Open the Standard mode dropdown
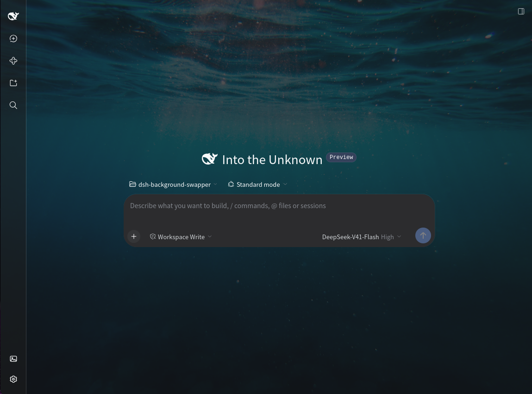 (x=257, y=184)
